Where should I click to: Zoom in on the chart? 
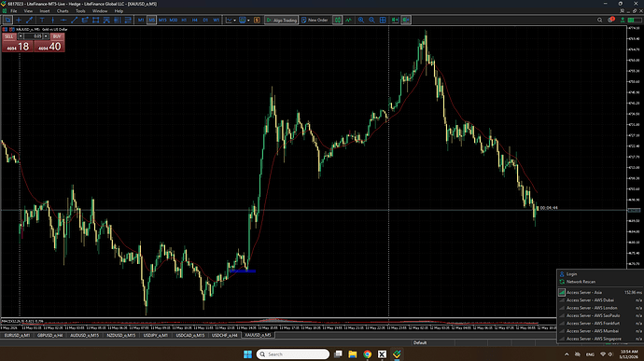361,20
